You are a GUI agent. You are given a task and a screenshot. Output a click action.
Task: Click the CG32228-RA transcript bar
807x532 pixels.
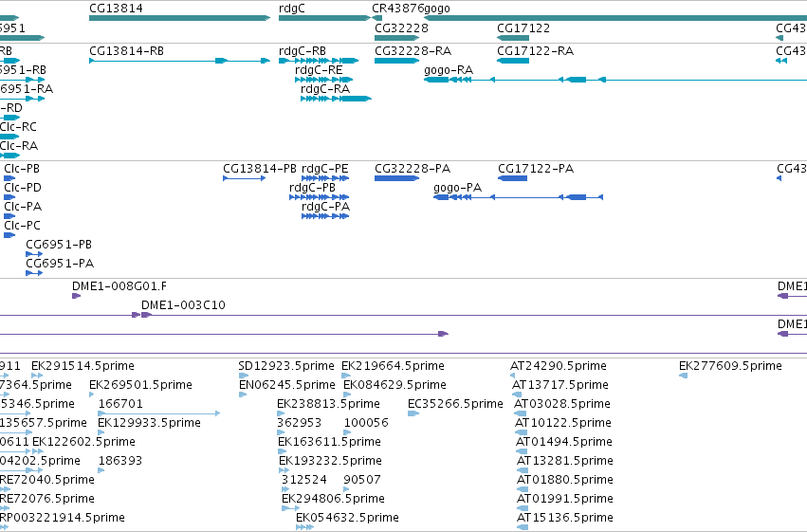coord(396,61)
